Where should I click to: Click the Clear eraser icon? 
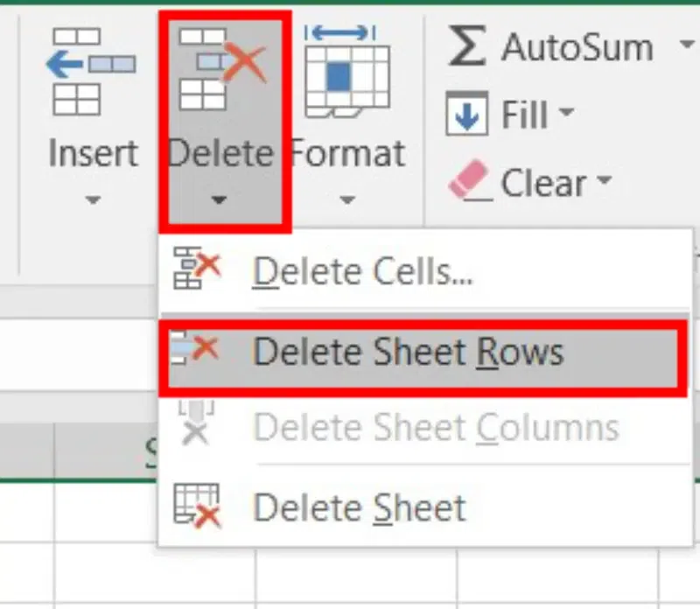(x=468, y=183)
